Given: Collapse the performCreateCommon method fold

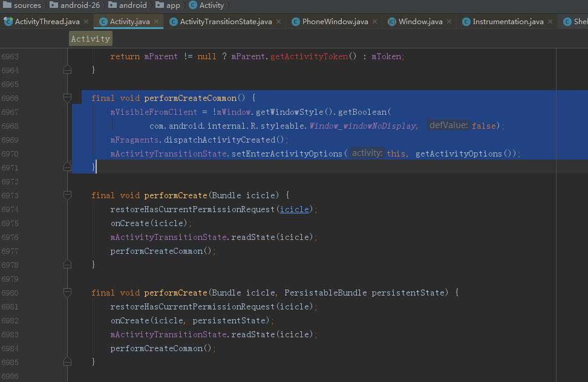Looking at the screenshot, I should [x=68, y=98].
